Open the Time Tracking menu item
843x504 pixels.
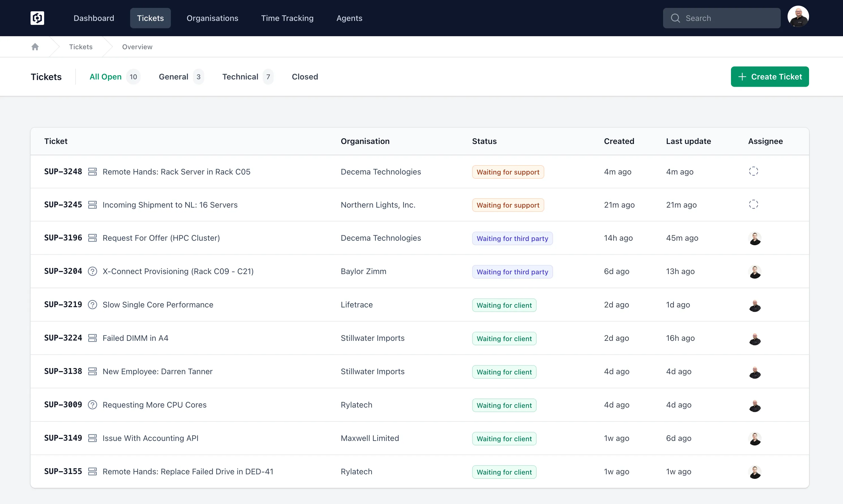(x=287, y=18)
